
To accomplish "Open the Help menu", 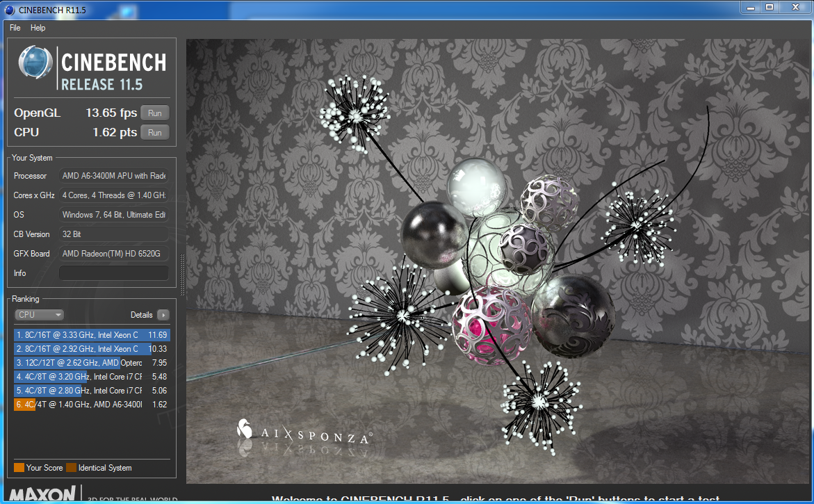I will pyautogui.click(x=38, y=28).
